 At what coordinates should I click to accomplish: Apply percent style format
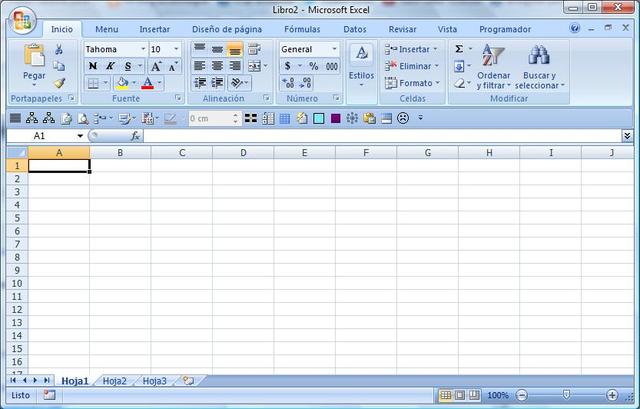tap(313, 66)
